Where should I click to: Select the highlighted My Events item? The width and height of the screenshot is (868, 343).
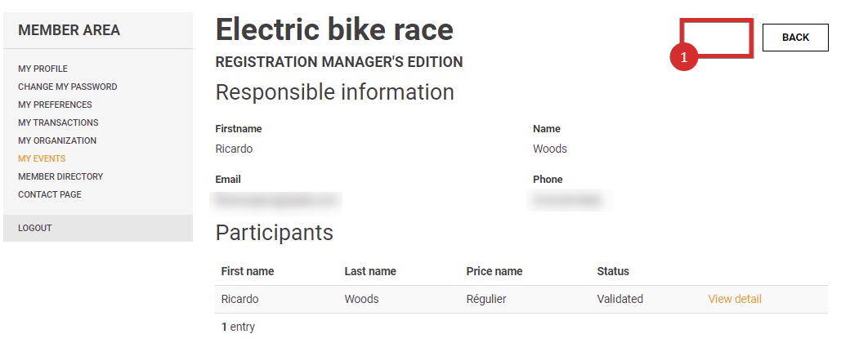coord(42,158)
